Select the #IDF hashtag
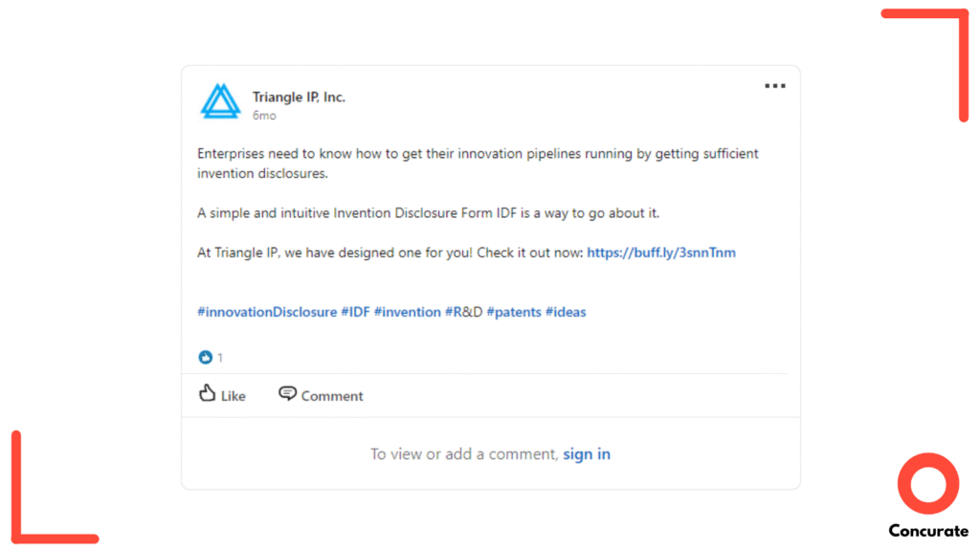 point(355,312)
